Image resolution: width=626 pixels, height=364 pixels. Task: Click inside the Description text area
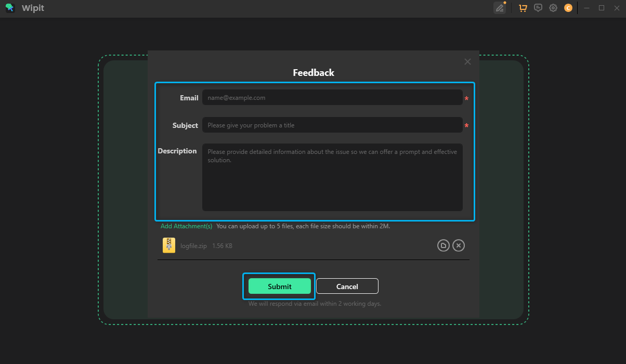(332, 177)
